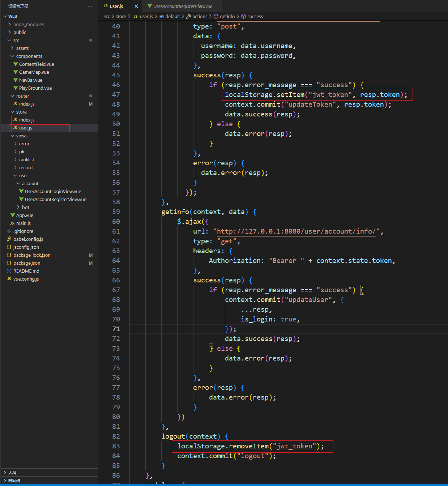Click the Vue icon beside UserAccountRegisterView.vue file
Image resolution: width=448 pixels, height=486 pixels.
tap(21, 199)
